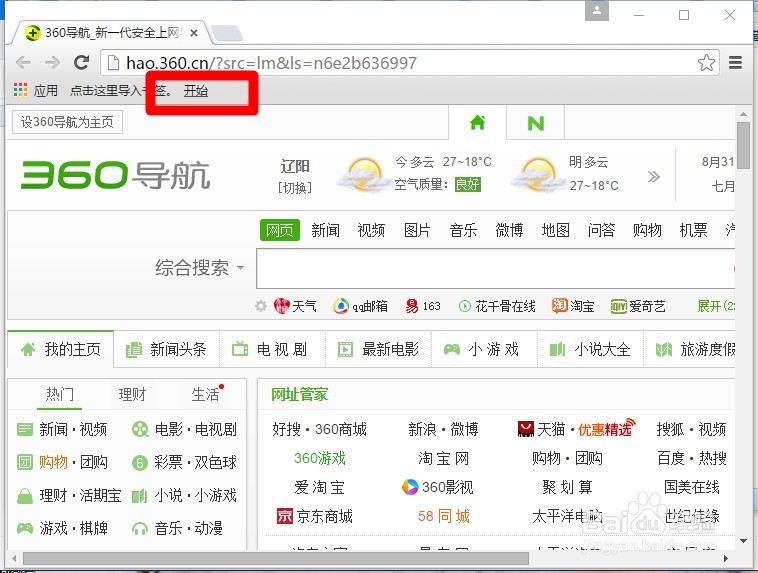This screenshot has height=573, width=758.
Task: Expand quick links with 展开
Action: [716, 306]
